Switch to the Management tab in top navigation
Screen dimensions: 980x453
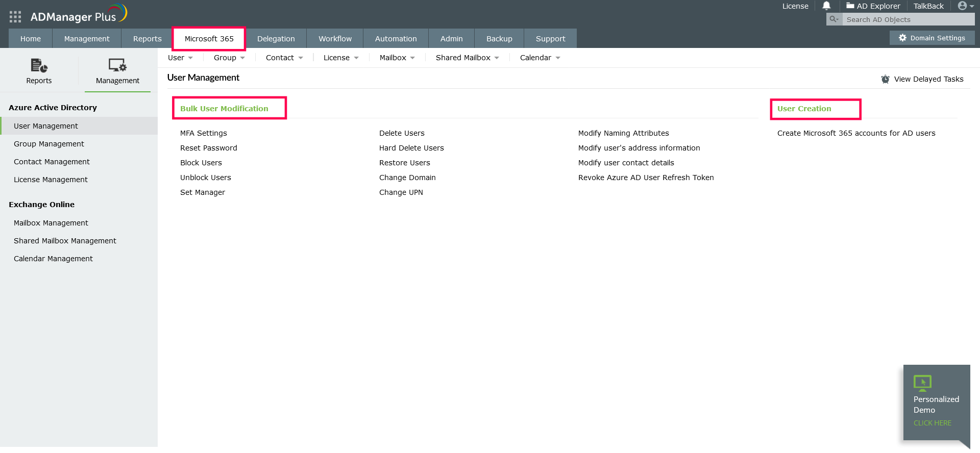coord(87,39)
